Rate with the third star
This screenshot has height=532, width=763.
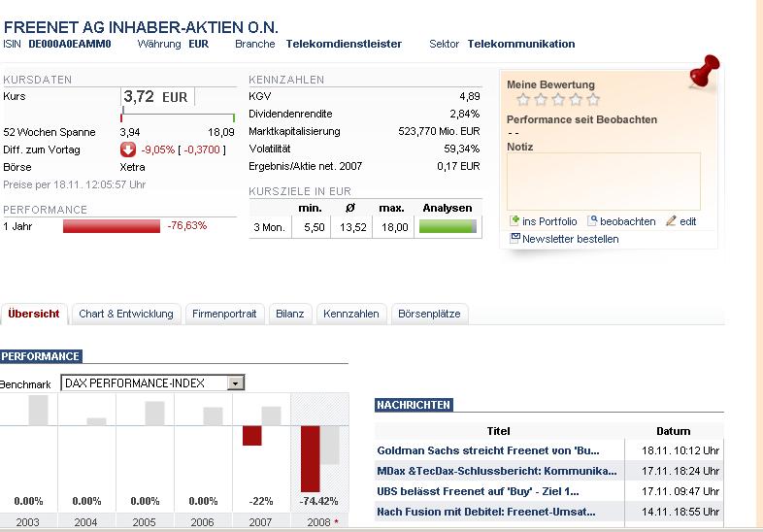point(558,100)
